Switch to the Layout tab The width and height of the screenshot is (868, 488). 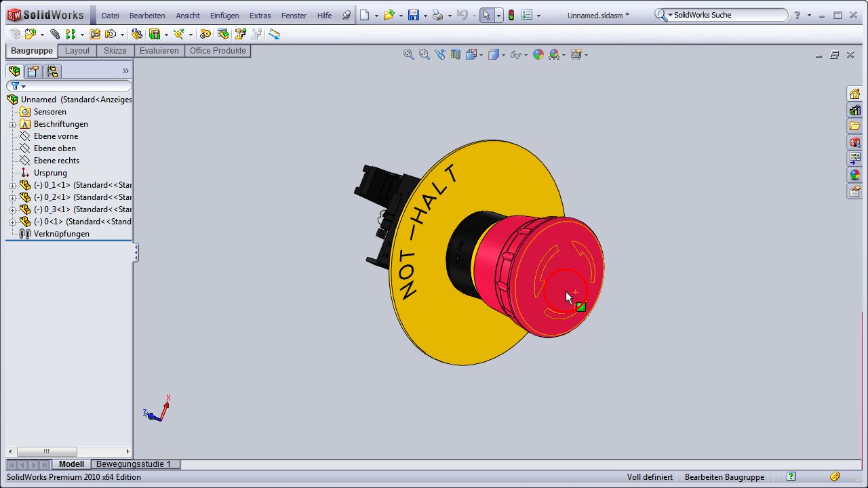[77, 51]
